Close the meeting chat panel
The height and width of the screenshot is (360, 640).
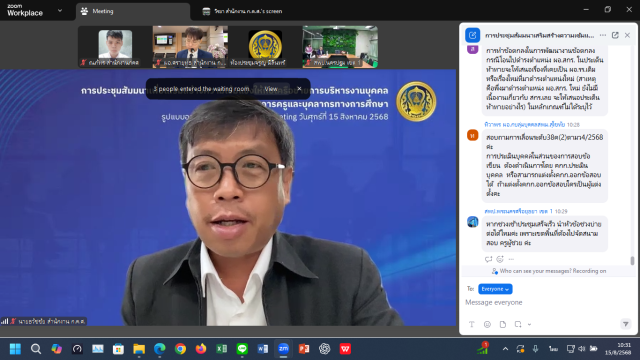pos(627,35)
